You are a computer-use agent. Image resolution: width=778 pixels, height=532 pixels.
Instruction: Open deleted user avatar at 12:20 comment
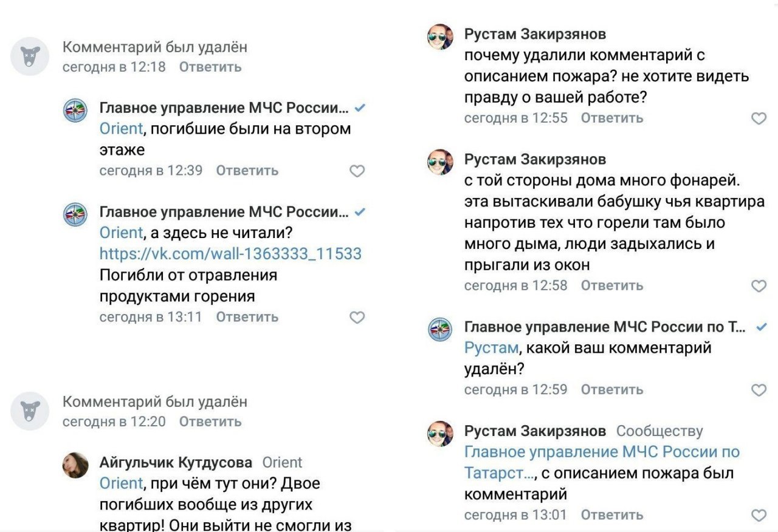30,411
